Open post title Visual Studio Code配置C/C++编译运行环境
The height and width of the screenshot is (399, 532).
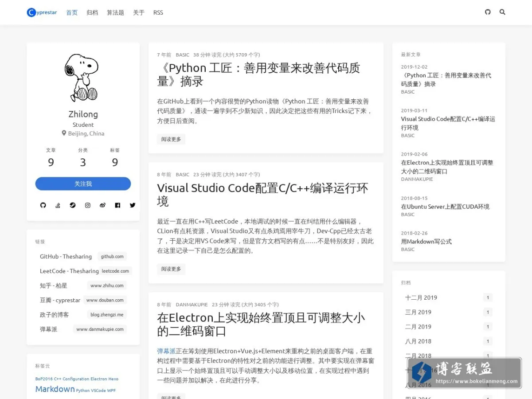coord(262,195)
